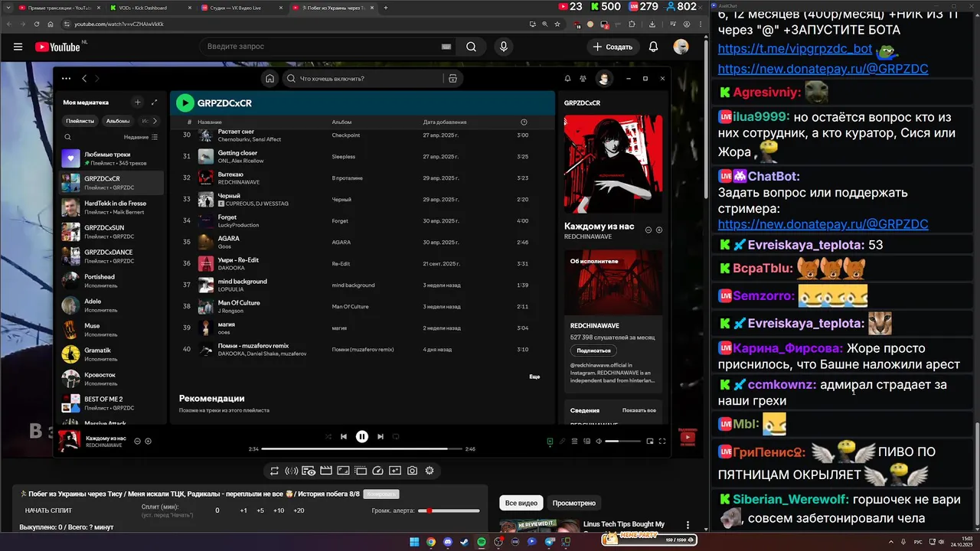Viewport: 980px width, 551px height.
Task: Click Подписаться to follow REDCHINAWAVE
Action: tap(593, 350)
